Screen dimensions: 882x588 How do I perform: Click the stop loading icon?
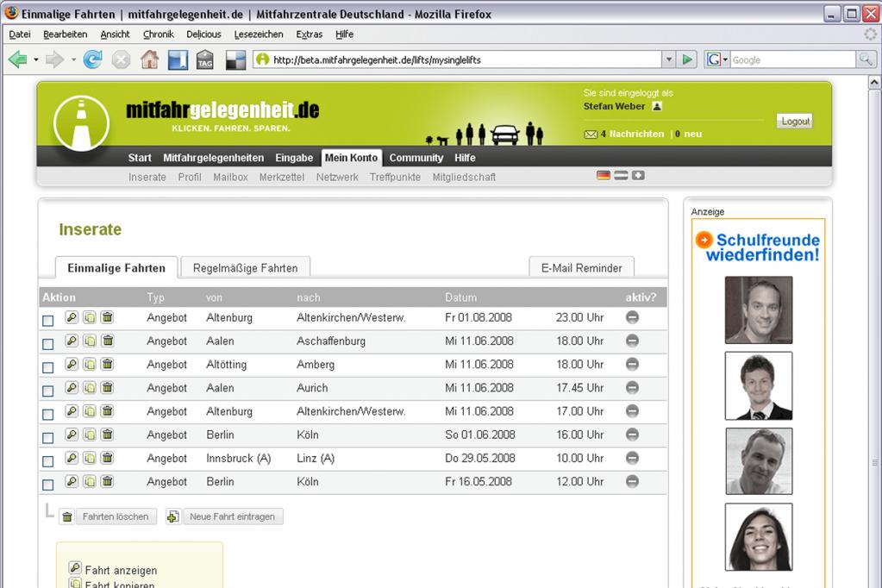tap(121, 59)
